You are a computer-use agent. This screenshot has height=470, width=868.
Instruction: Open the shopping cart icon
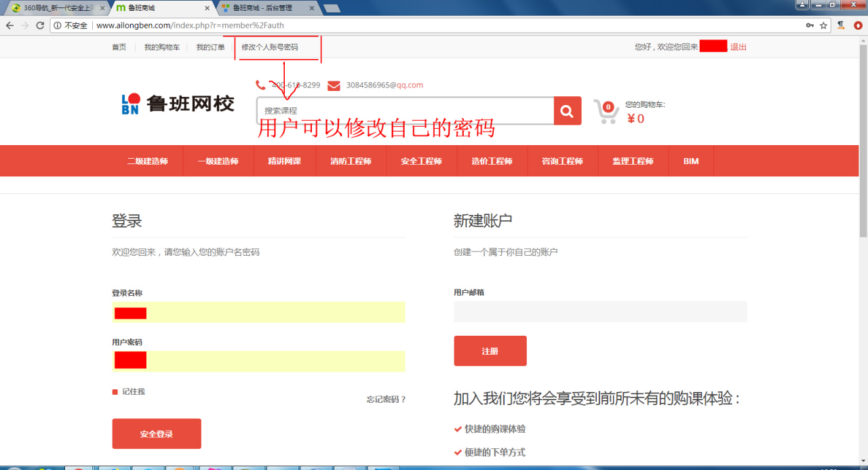pos(606,112)
